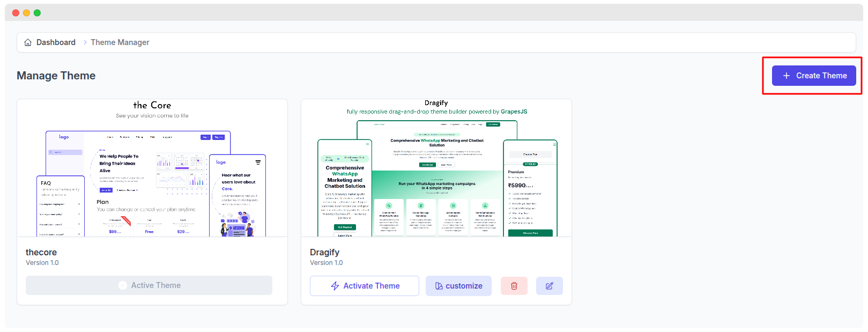Select Theme Manager in the breadcrumb

120,42
